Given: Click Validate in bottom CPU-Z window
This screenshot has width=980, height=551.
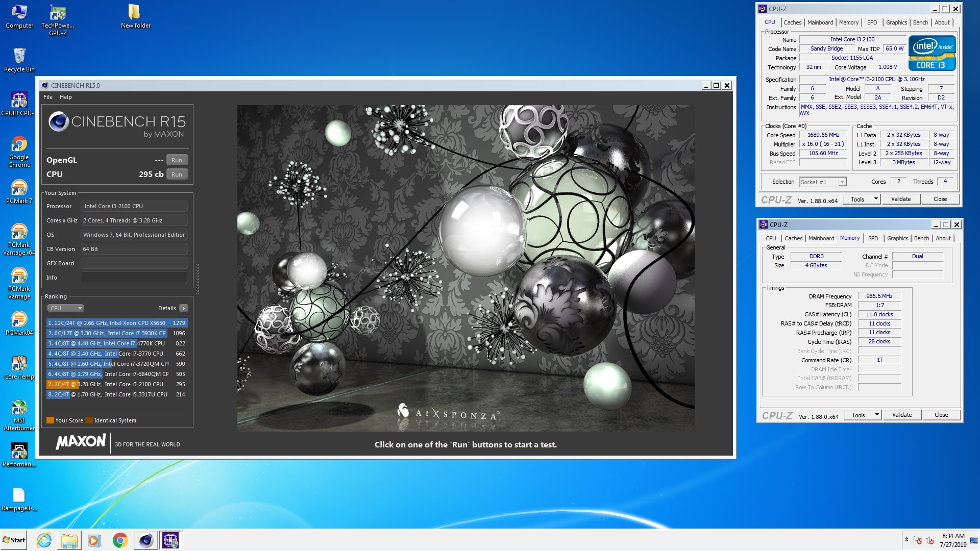Looking at the screenshot, I should (902, 415).
